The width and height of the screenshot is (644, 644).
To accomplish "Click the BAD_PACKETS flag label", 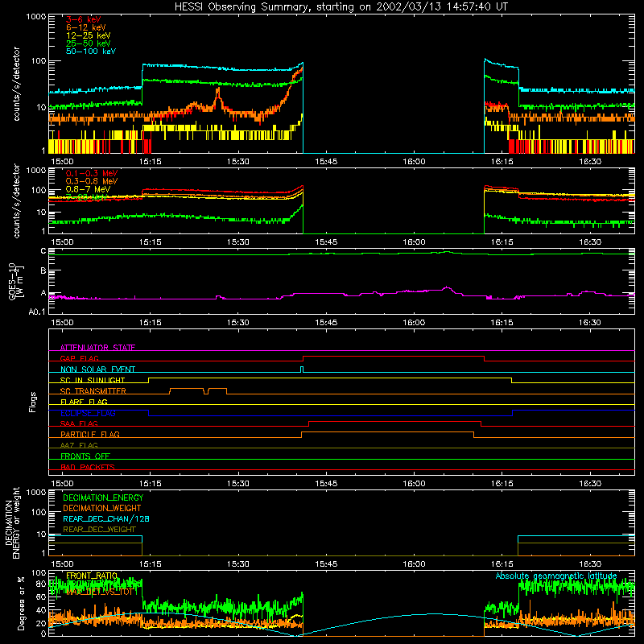I will [88, 467].
